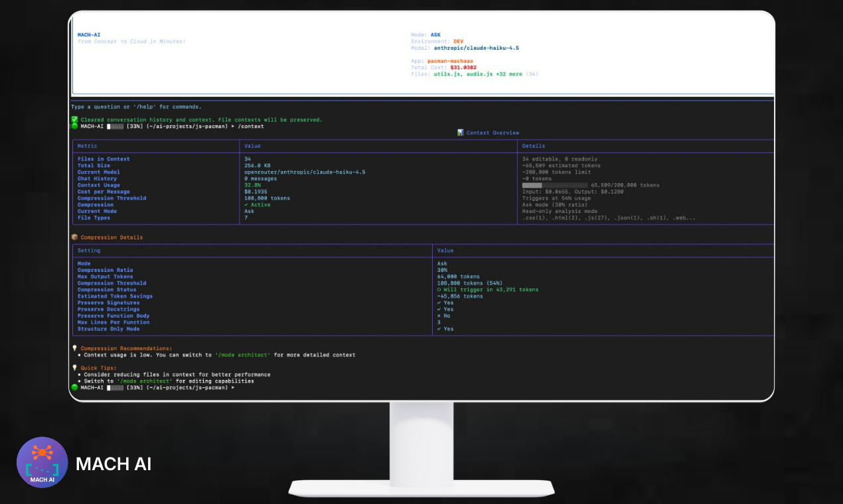Click the '30%' compression ratio value
The width and height of the screenshot is (843, 504).
click(442, 270)
